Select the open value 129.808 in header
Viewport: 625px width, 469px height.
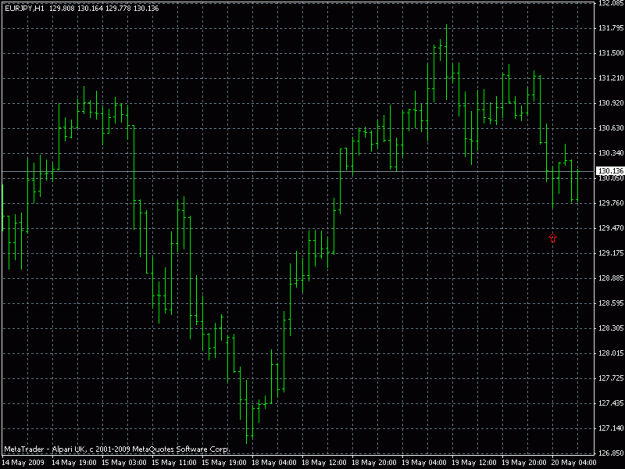click(x=62, y=8)
